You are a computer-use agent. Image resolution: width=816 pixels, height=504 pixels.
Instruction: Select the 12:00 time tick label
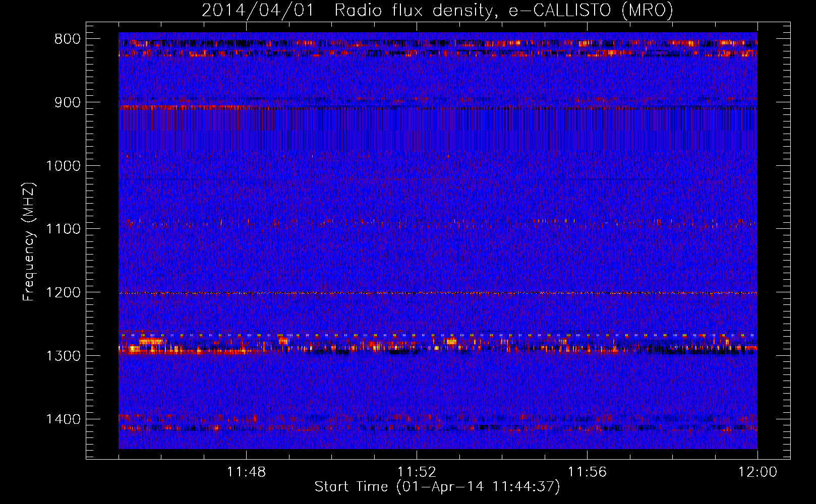click(x=757, y=472)
